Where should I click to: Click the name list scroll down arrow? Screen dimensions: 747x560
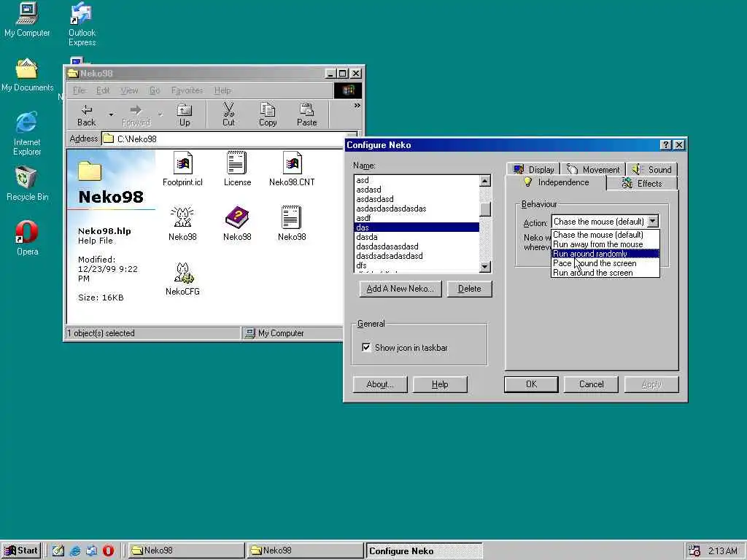[485, 267]
